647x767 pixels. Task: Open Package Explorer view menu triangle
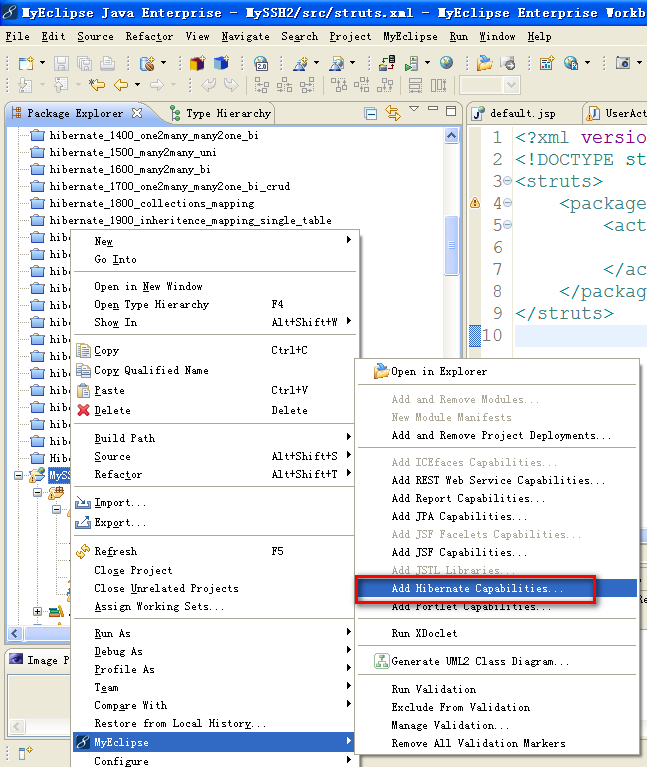(x=414, y=109)
